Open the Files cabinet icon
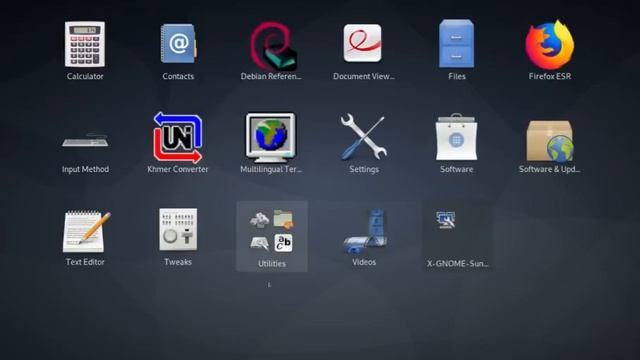Viewport: 640px width, 360px height. pyautogui.click(x=456, y=44)
